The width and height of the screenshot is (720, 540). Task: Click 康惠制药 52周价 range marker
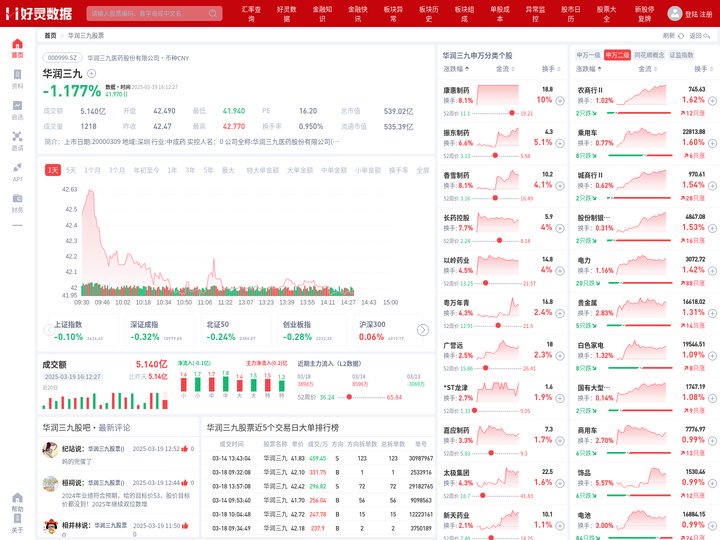[512, 113]
